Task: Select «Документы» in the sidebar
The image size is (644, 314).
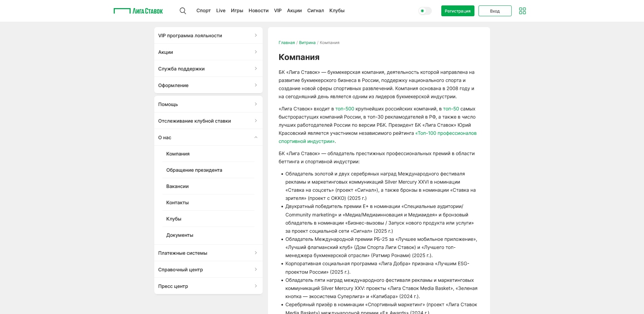Action: tap(179, 235)
